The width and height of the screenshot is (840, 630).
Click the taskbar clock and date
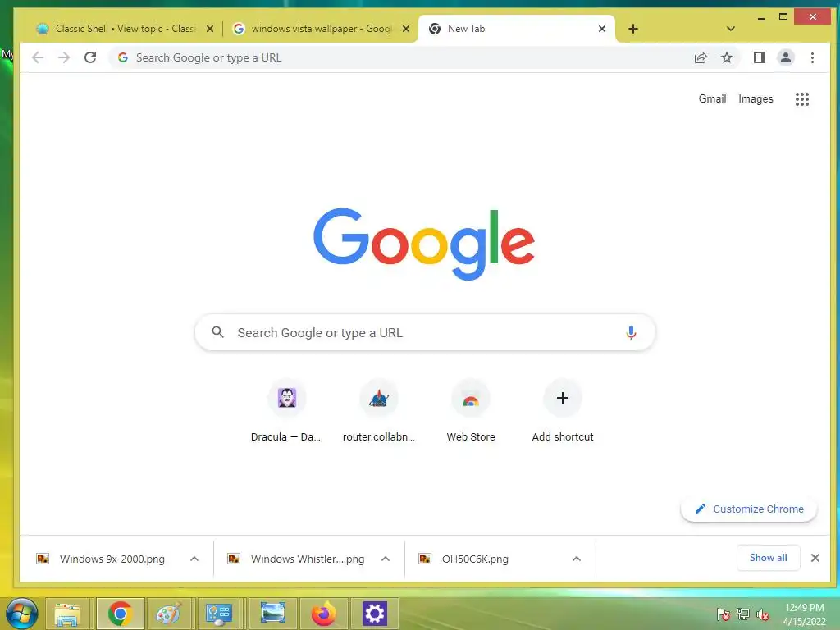pos(804,614)
